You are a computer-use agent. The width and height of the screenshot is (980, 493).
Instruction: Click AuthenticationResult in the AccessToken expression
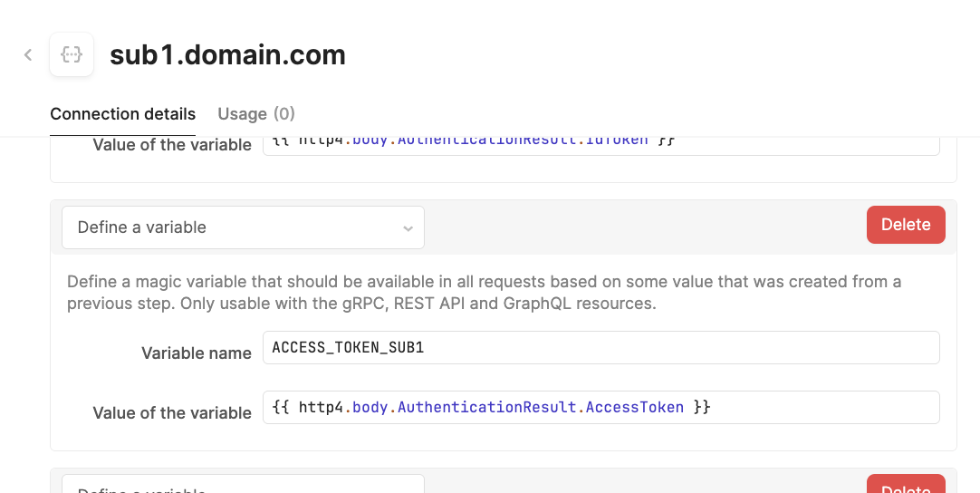pos(487,407)
